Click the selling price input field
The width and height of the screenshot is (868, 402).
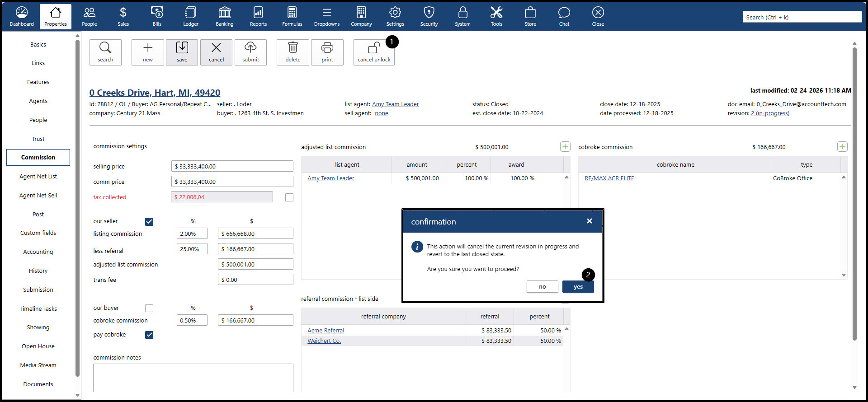(x=232, y=166)
